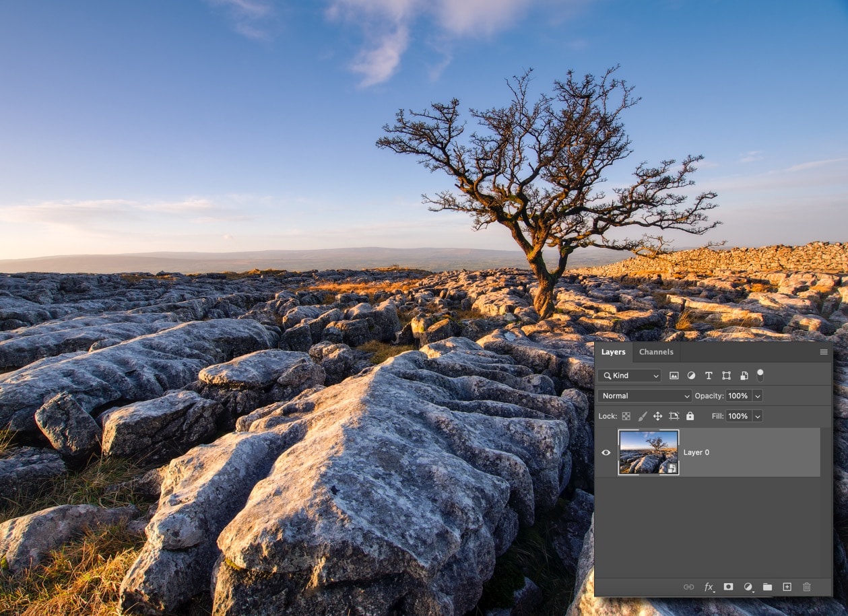
Task: Click the Opacity value field
Action: (x=738, y=396)
